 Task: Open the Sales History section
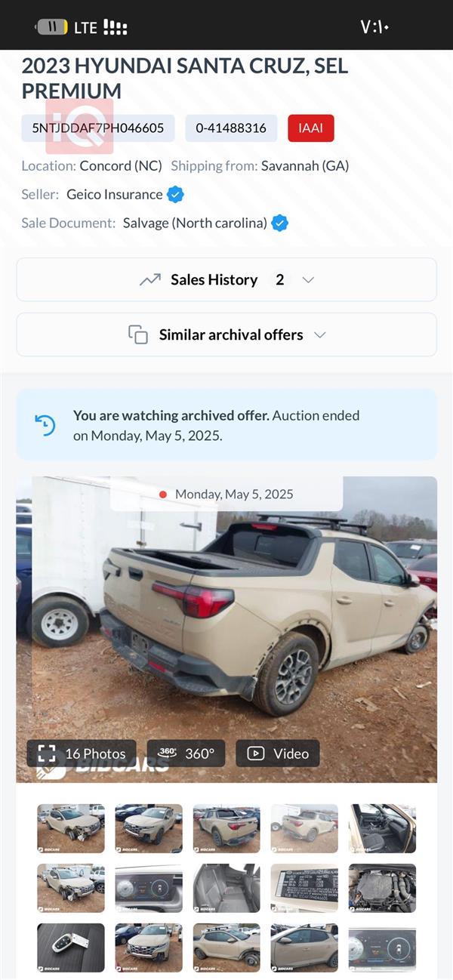(x=214, y=280)
